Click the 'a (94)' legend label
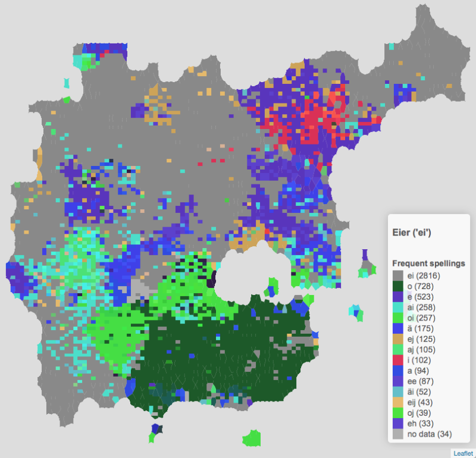Image resolution: width=476 pixels, height=458 pixels. pos(418,371)
